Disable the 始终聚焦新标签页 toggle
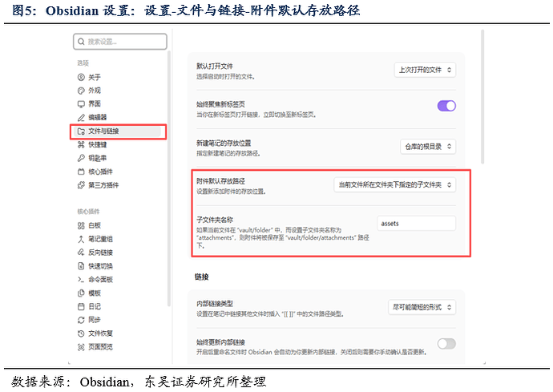The image size is (553, 392). click(x=446, y=106)
